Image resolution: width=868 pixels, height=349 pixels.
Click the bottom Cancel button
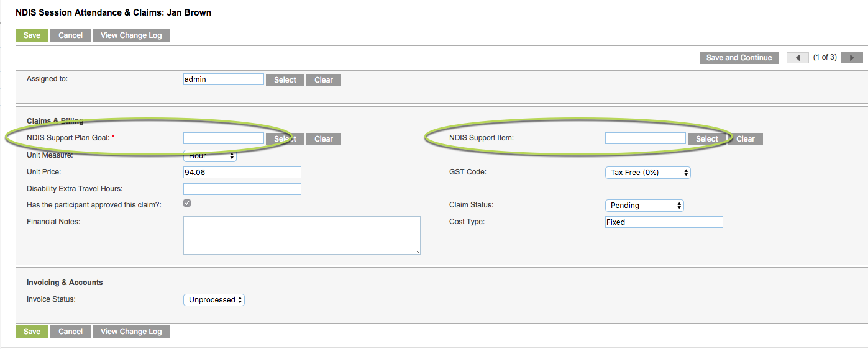tap(70, 332)
